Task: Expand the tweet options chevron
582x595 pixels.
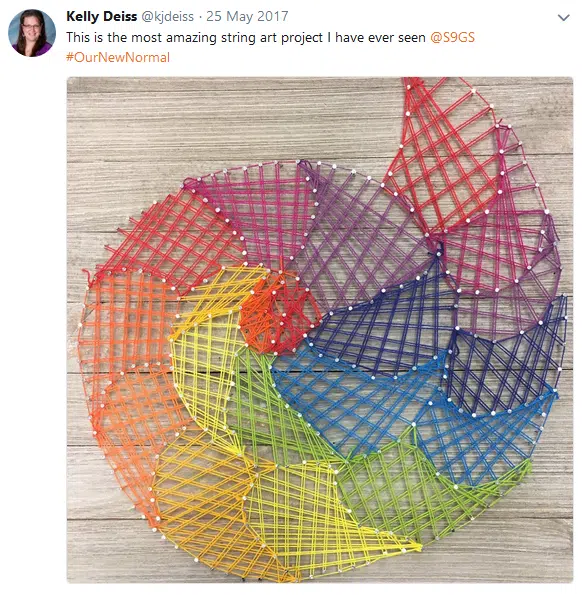Action: point(563,17)
